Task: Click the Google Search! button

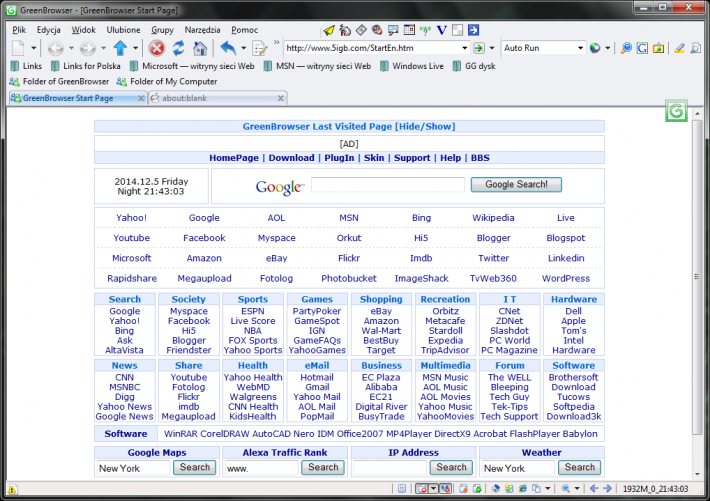Action: (x=516, y=184)
